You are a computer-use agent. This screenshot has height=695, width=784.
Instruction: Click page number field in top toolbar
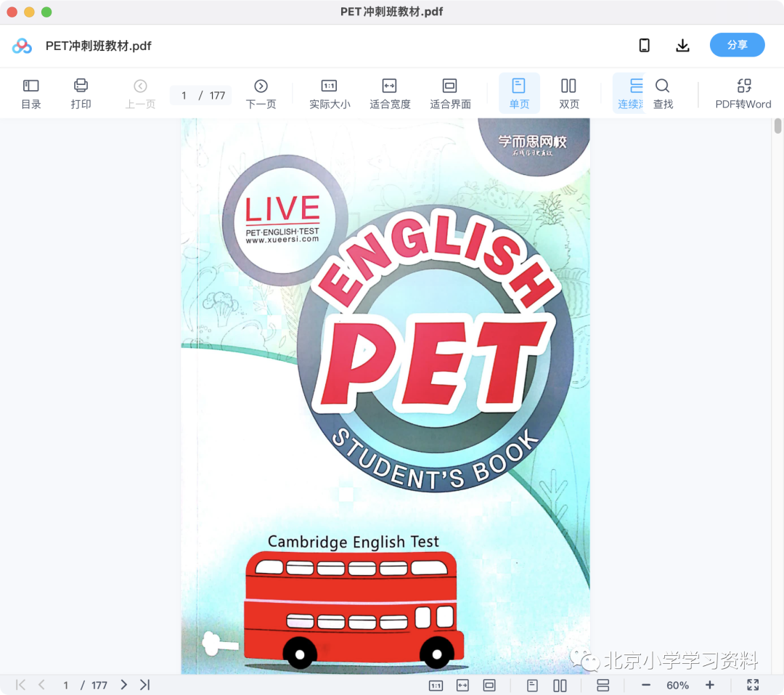tap(184, 95)
